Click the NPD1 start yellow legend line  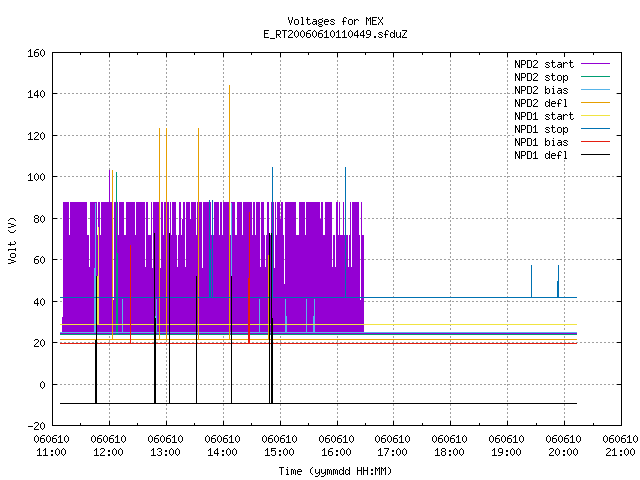click(x=595, y=116)
